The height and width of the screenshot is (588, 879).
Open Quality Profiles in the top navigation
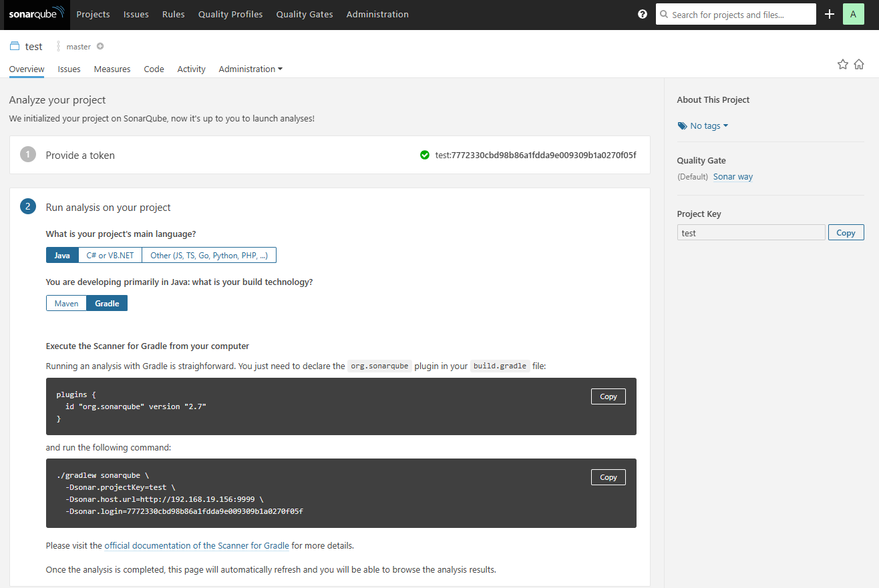[x=230, y=14]
